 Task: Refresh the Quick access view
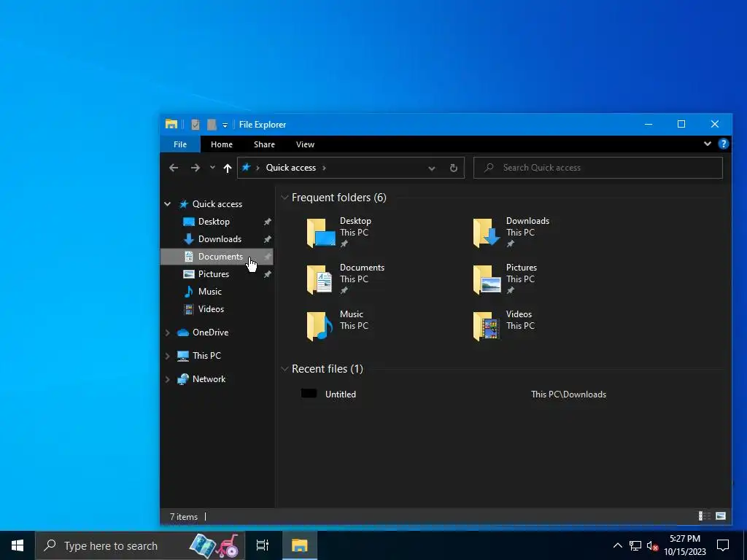(454, 168)
